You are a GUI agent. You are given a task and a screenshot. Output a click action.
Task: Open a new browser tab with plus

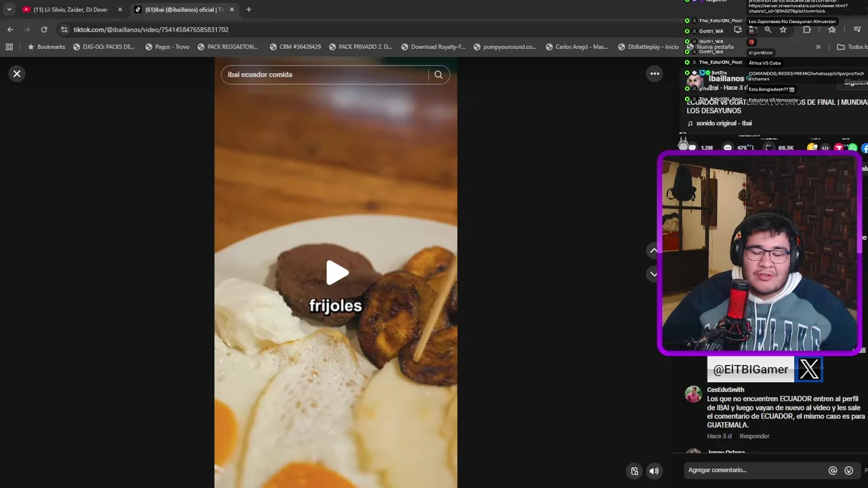pos(249,9)
